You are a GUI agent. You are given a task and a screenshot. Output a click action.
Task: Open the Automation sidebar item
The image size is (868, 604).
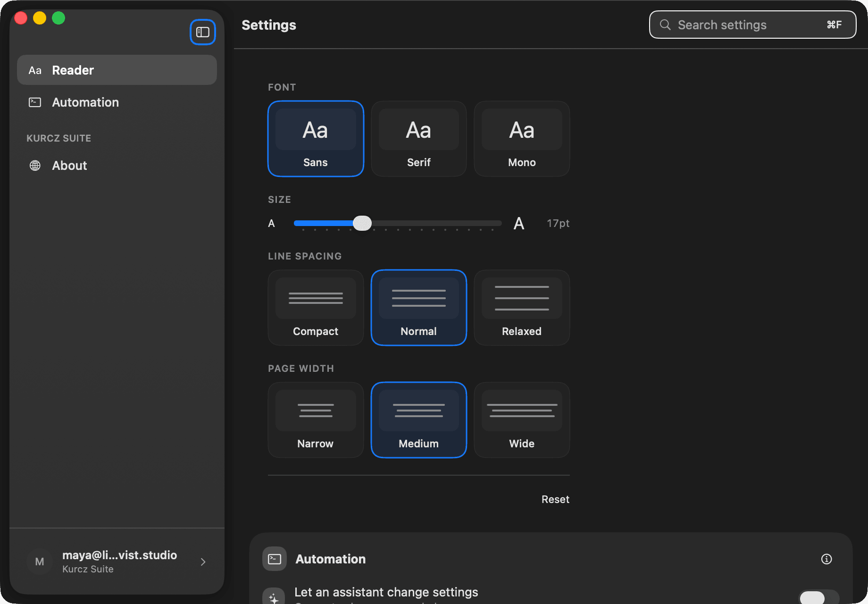(117, 102)
